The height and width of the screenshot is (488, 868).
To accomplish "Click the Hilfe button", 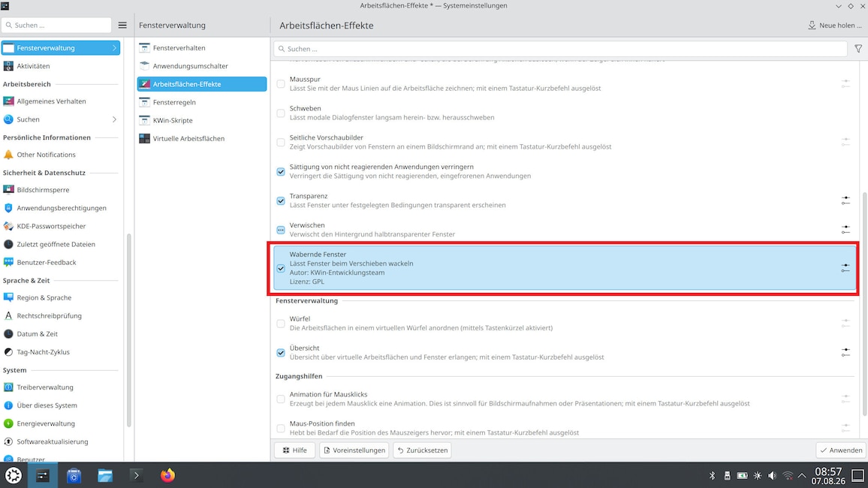I will click(294, 450).
